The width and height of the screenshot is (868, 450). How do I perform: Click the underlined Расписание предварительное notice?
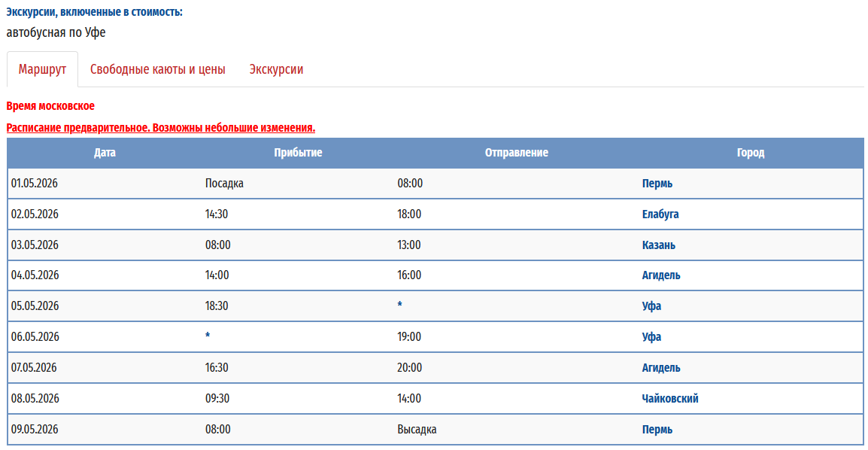pyautogui.click(x=160, y=128)
